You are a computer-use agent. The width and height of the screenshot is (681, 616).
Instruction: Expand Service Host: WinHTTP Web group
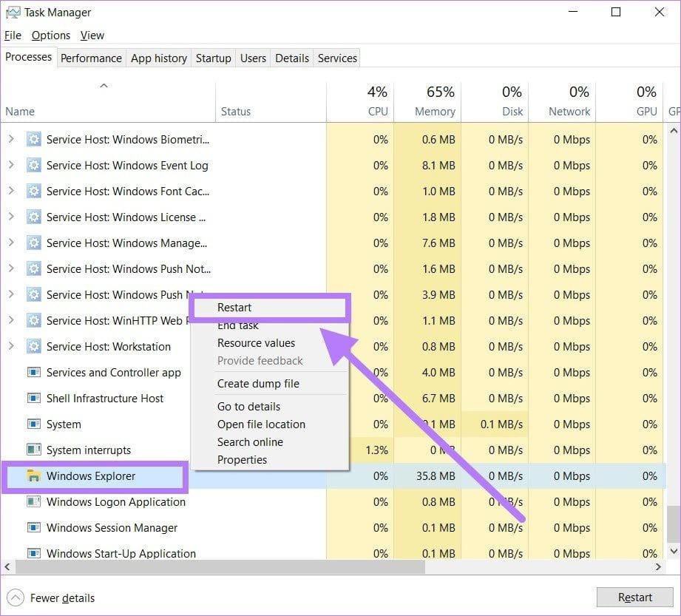click(x=11, y=320)
